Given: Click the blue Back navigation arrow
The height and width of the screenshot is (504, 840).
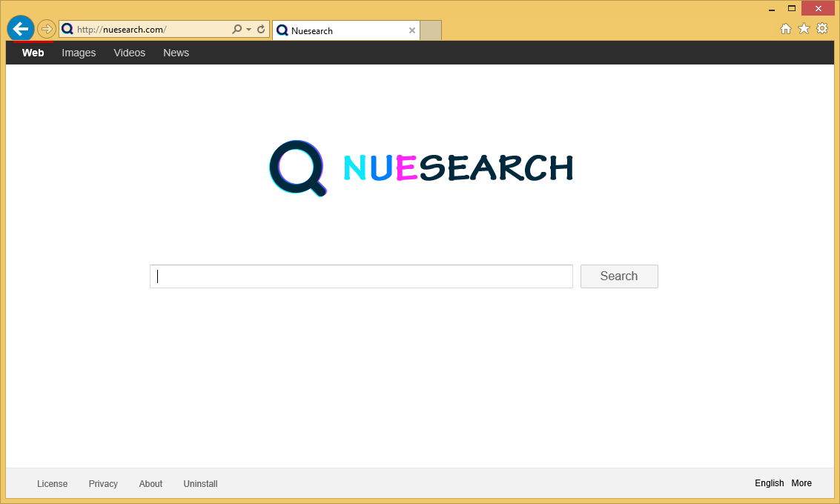Looking at the screenshot, I should click(x=20, y=28).
